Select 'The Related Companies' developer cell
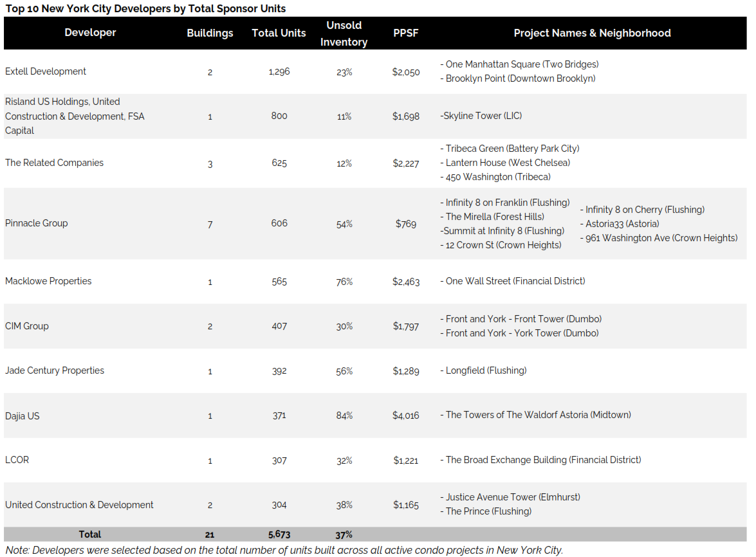756x557 pixels. pyautogui.click(x=54, y=162)
